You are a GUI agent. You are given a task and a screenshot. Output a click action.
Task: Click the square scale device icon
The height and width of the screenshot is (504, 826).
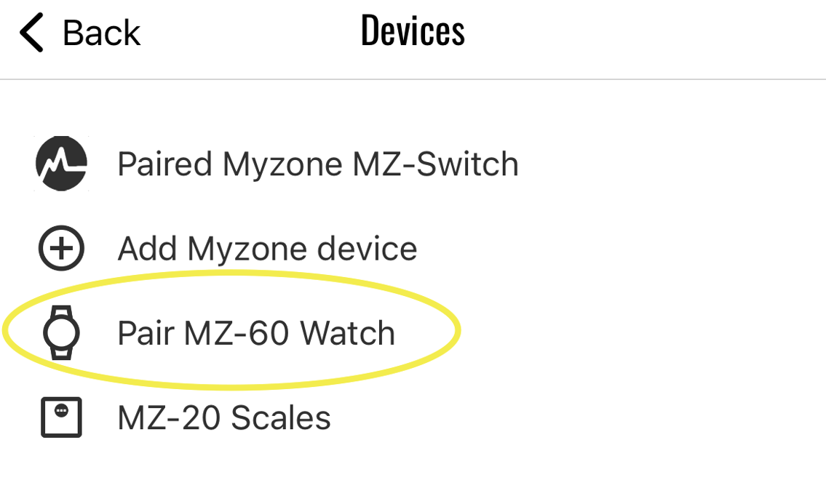coord(61,417)
